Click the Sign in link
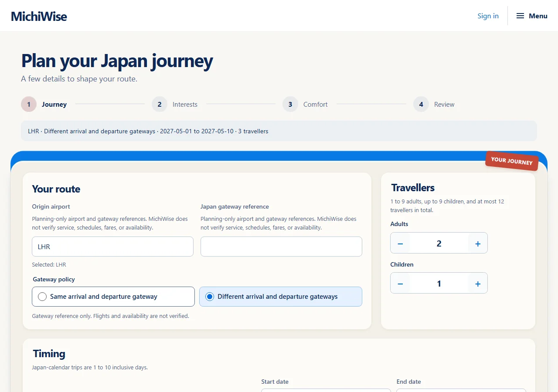558x392 pixels. point(488,16)
